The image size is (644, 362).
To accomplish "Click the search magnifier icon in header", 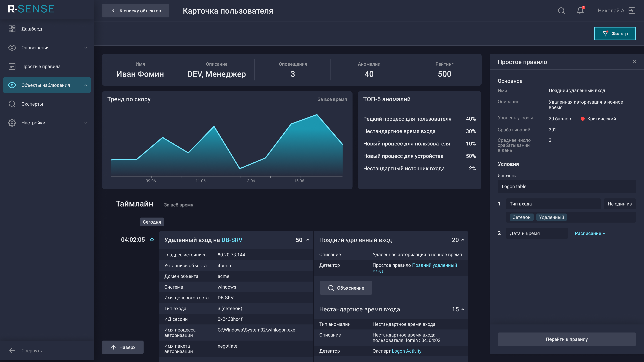I will point(561,11).
